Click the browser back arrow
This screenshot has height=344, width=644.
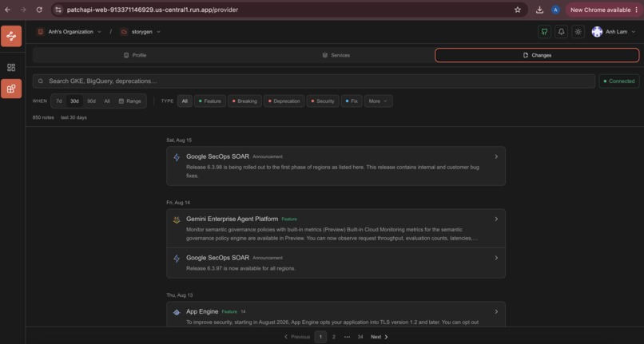pyautogui.click(x=8, y=10)
